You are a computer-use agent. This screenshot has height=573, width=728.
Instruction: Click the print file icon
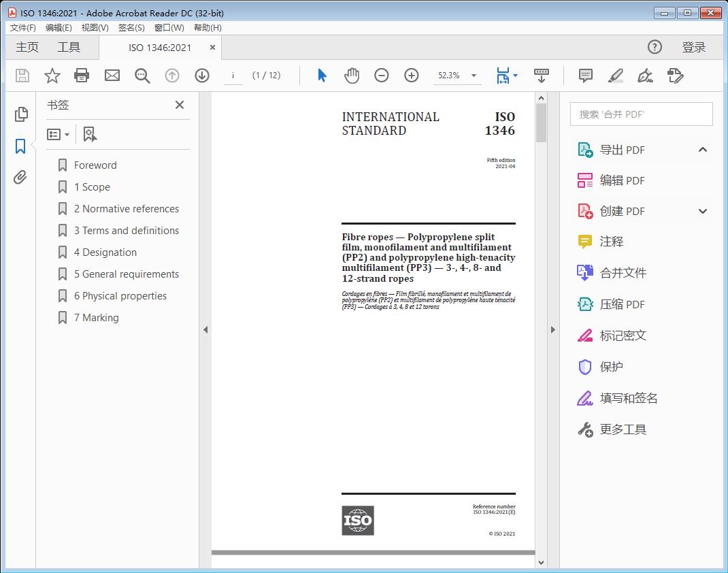[82, 76]
